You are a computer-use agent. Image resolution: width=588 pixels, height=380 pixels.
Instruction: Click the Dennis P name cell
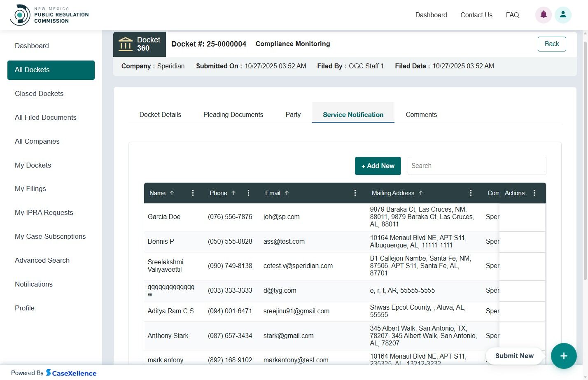point(161,242)
